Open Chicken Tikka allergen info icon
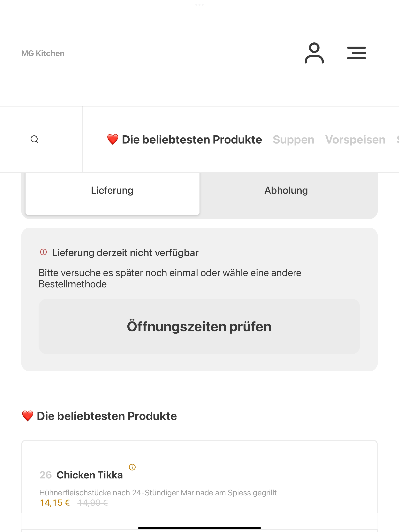The image size is (399, 532). click(132, 467)
